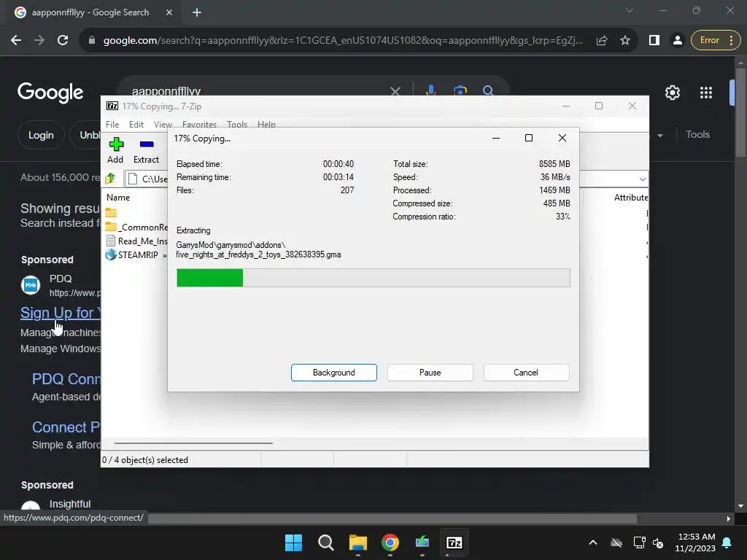Image resolution: width=747 pixels, height=560 pixels.
Task: Click the Login filter chip
Action: (x=41, y=135)
